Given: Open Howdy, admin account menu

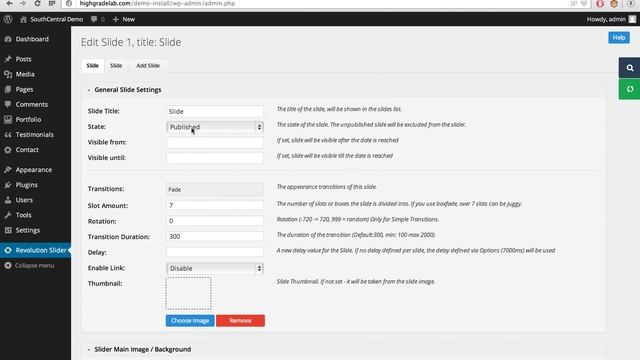Looking at the screenshot, I should click(x=611, y=19).
